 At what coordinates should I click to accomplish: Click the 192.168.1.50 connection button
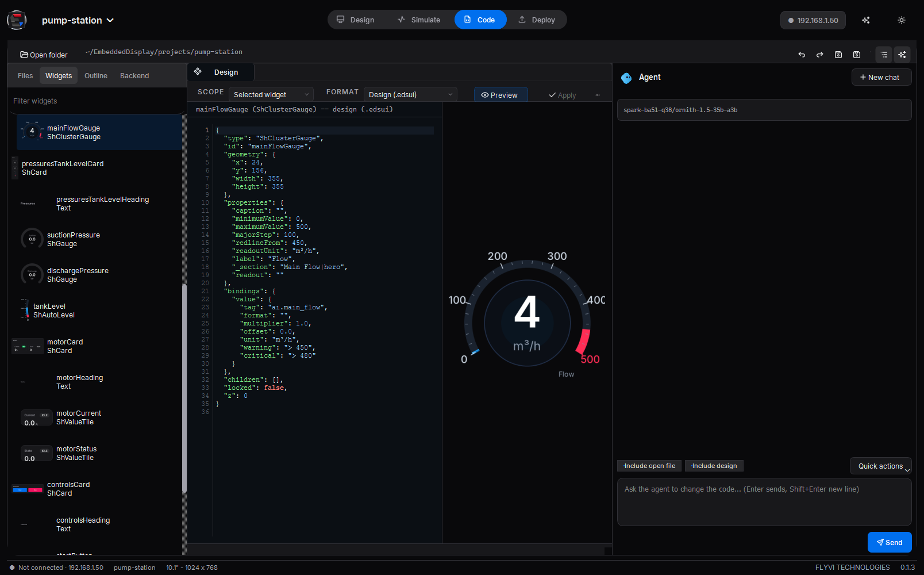point(813,20)
